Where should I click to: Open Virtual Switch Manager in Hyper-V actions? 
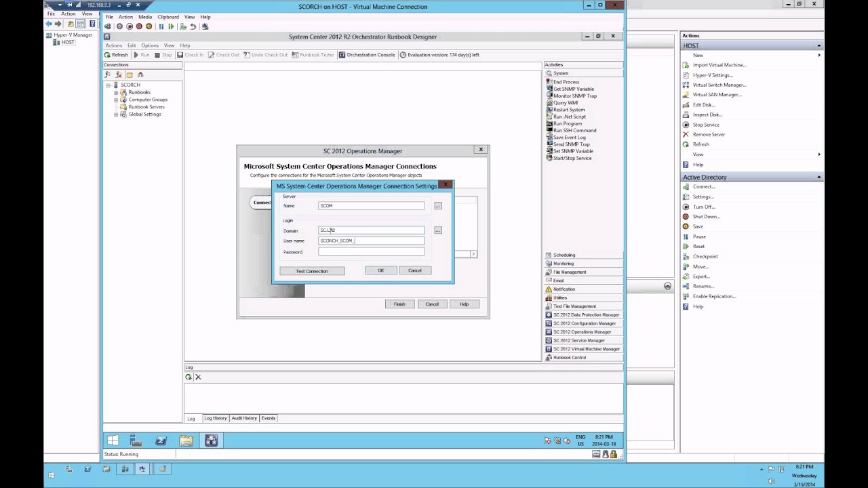tap(719, 85)
